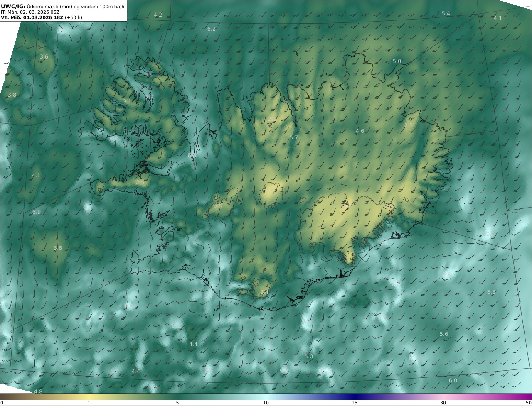Click the '(+60 h)' forecast offset text
The height and width of the screenshot is (406, 532).
pos(74,17)
